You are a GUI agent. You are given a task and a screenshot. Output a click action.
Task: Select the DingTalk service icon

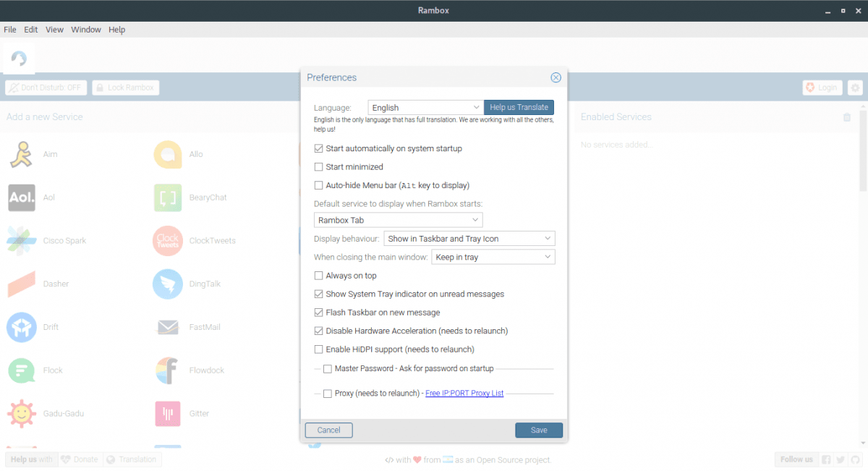[x=168, y=284]
